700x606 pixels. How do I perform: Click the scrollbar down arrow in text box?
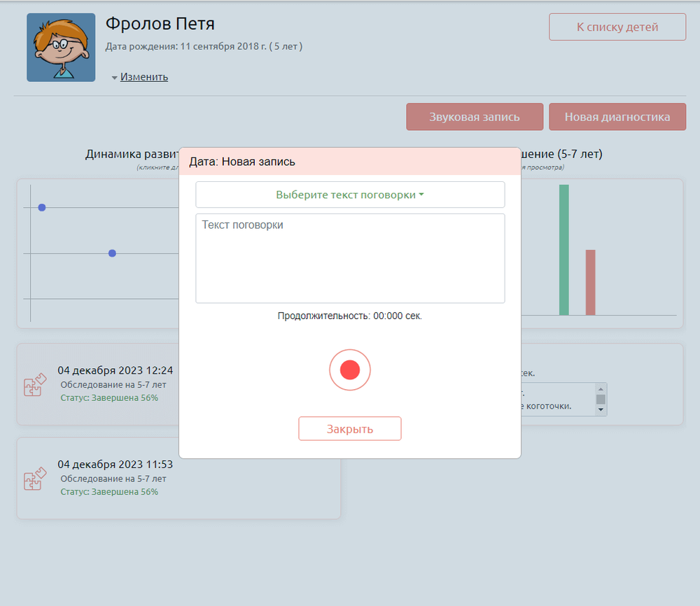click(x=601, y=409)
